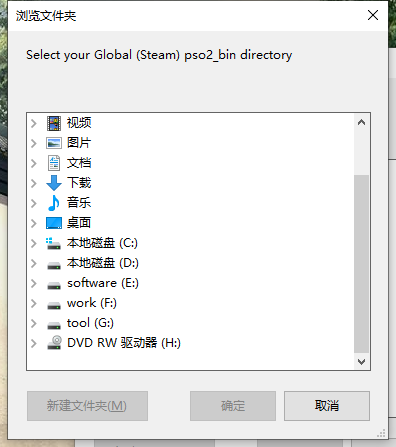Expand the 下载 folder node
Viewport: 396px width, 447px height.
click(34, 183)
